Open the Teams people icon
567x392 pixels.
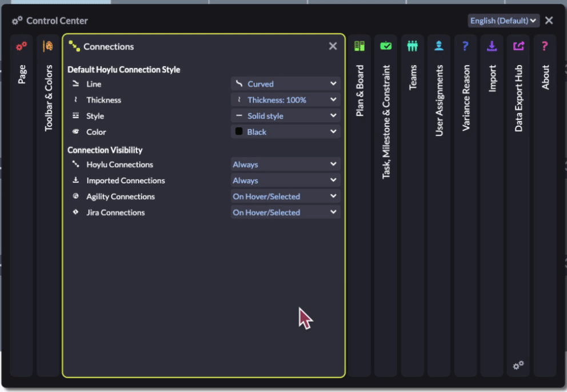pyautogui.click(x=412, y=46)
